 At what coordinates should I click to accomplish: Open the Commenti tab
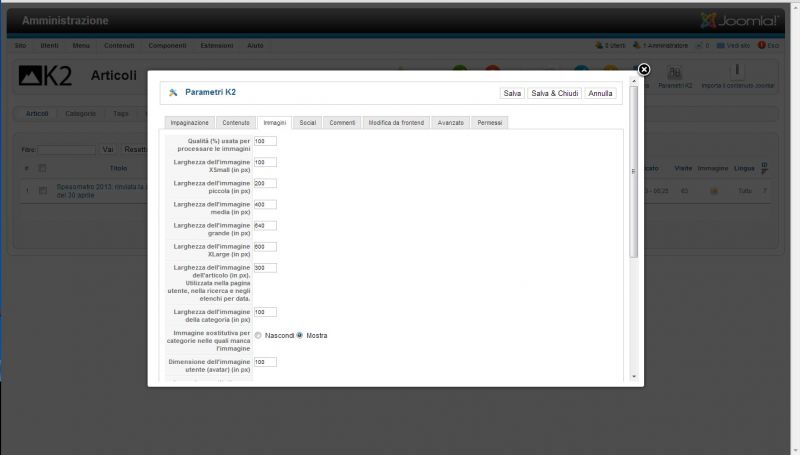pos(342,122)
